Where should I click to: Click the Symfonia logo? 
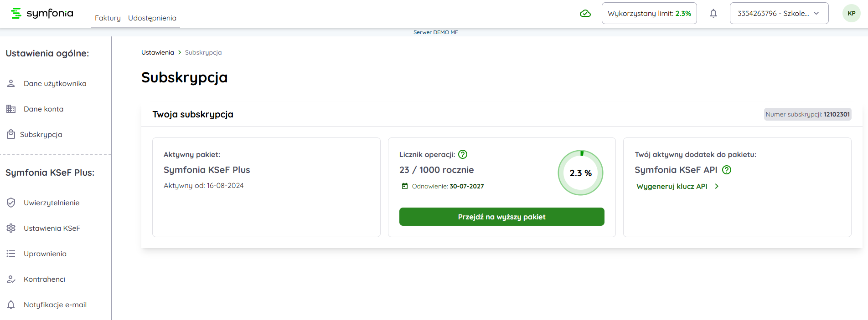click(x=42, y=13)
